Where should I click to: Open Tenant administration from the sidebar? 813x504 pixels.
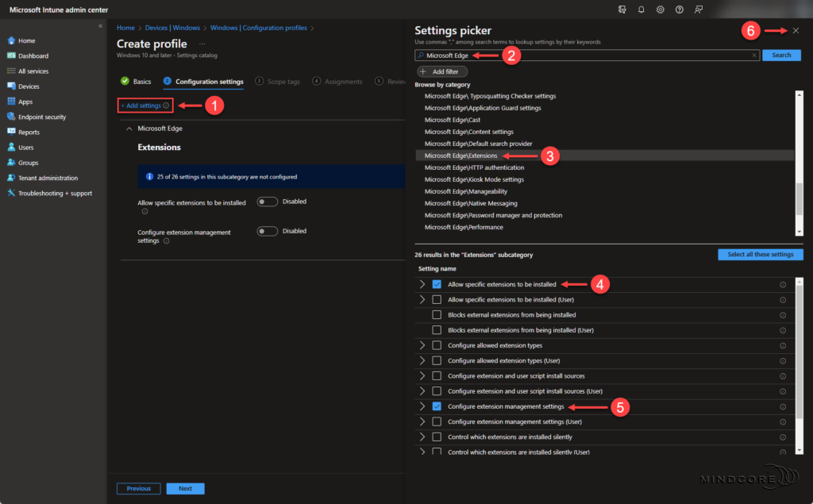[x=44, y=178]
